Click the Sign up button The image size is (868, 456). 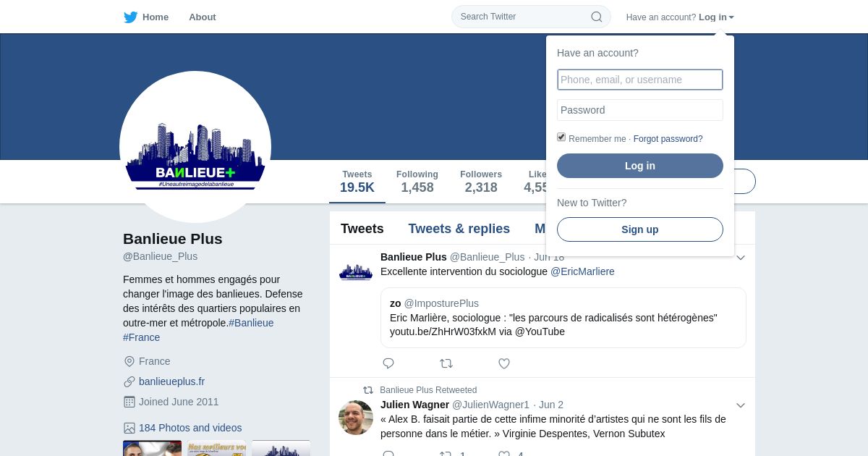click(640, 229)
